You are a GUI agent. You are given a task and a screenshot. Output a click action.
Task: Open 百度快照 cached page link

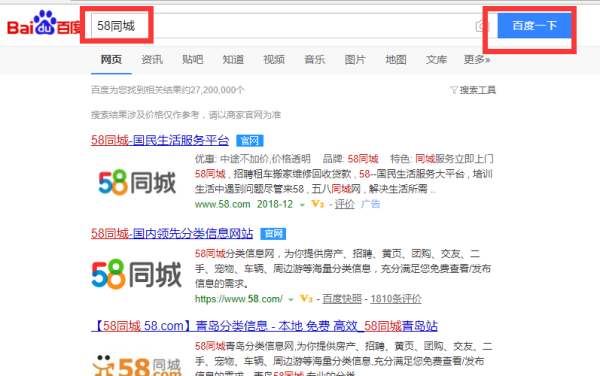point(342,299)
